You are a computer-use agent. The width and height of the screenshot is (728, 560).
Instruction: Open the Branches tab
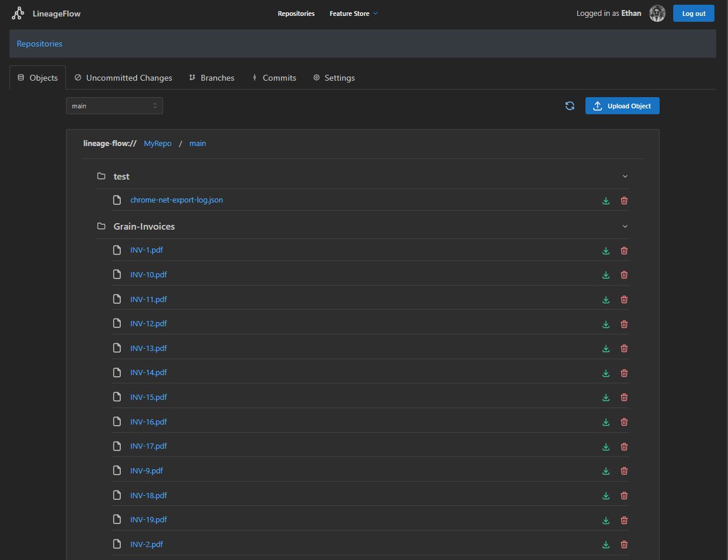[x=211, y=78]
